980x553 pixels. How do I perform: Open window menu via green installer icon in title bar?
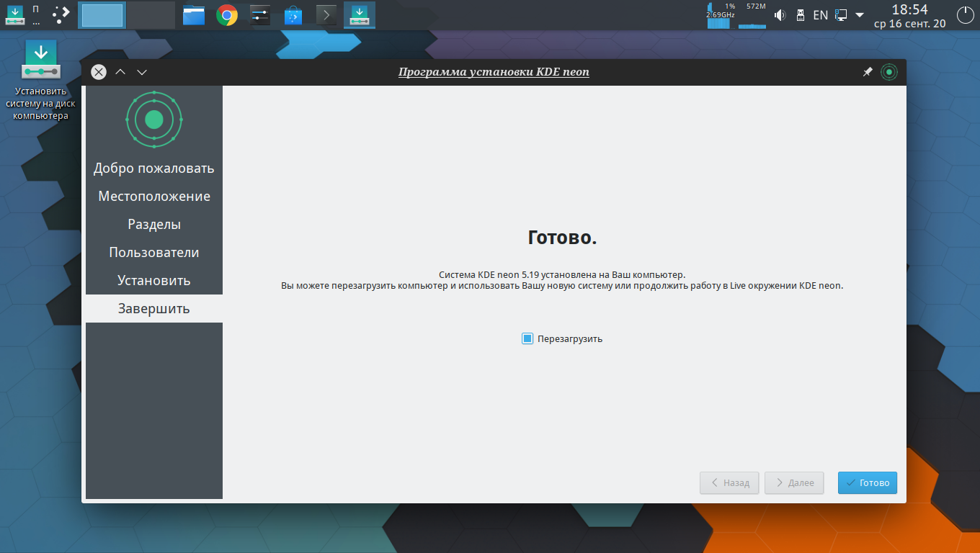pos(889,72)
